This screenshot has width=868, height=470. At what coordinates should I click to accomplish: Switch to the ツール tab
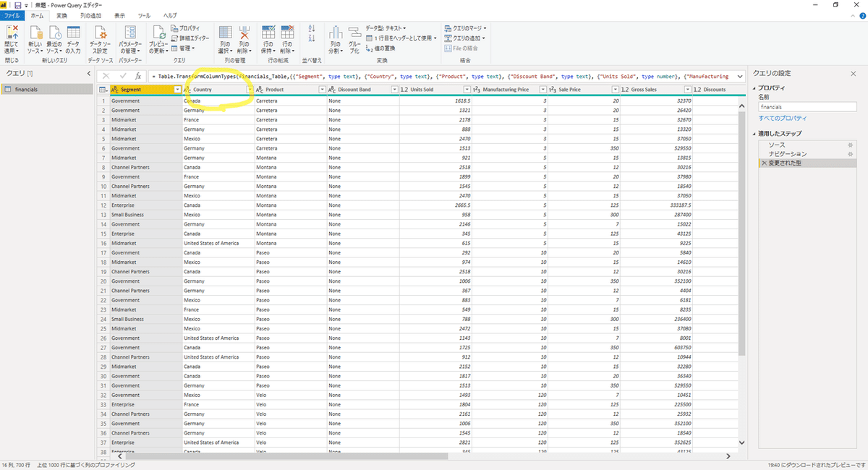(x=145, y=15)
